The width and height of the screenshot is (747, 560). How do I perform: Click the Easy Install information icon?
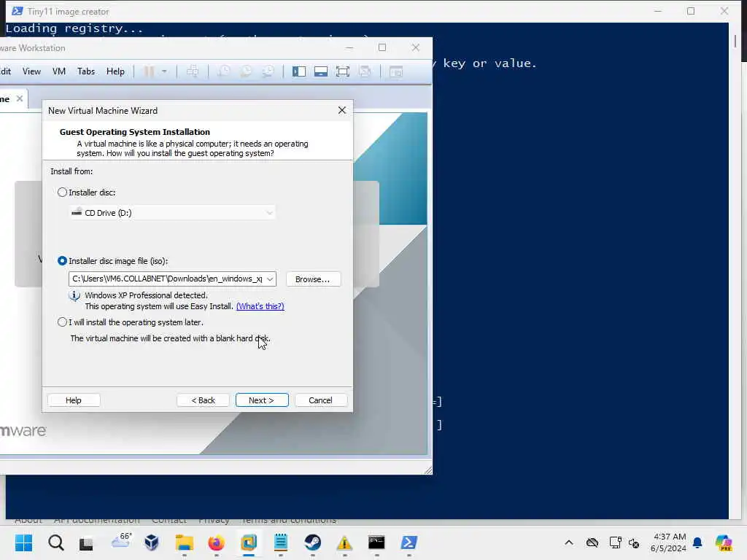tap(74, 296)
